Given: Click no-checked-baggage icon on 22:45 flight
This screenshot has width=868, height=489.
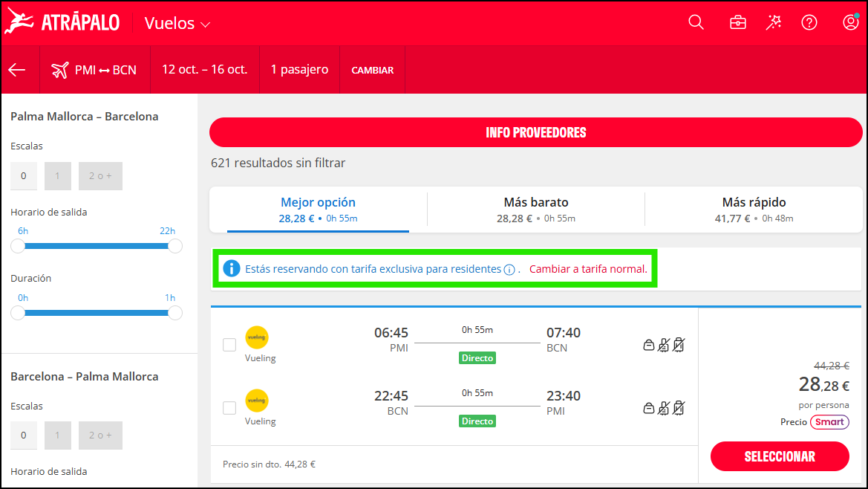Looking at the screenshot, I should pos(679,408).
